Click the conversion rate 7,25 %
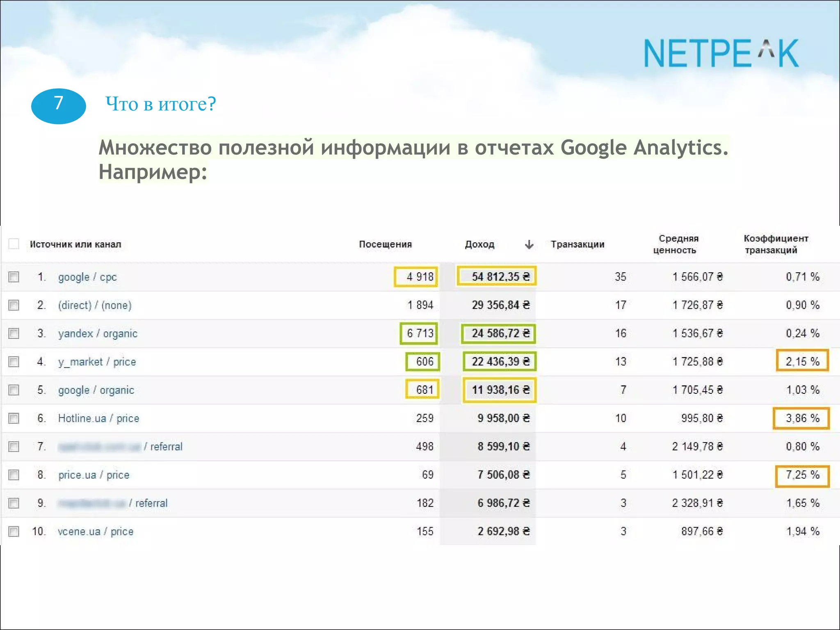This screenshot has width=840, height=630. pos(803,475)
